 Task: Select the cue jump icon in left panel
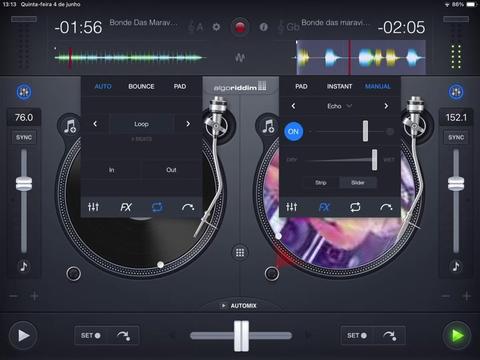pyautogui.click(x=188, y=208)
